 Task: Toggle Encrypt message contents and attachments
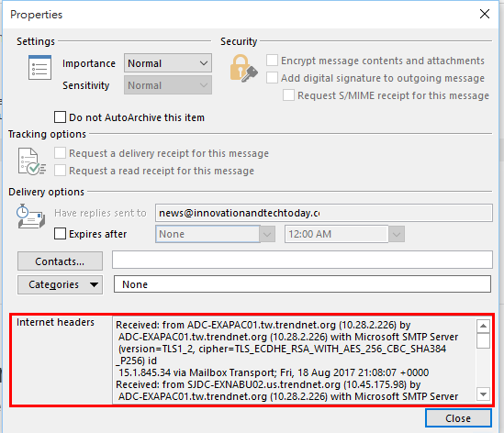(x=272, y=61)
